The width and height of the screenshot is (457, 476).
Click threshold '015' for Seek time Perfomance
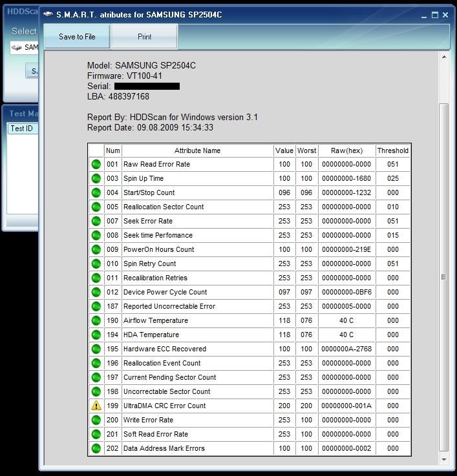393,235
